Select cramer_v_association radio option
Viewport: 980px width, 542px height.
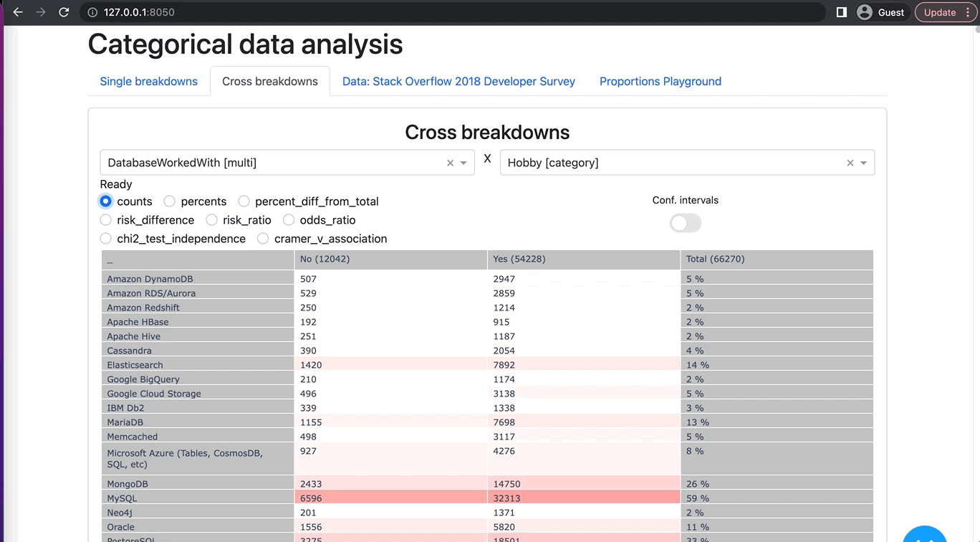pos(263,239)
